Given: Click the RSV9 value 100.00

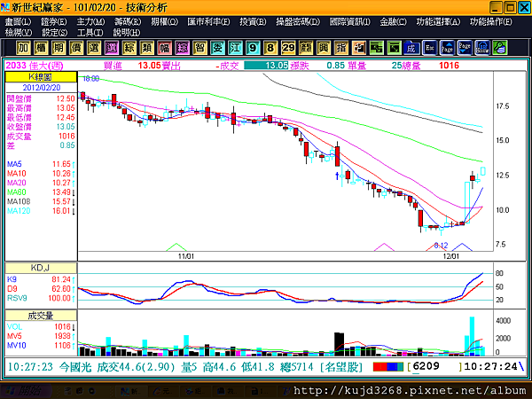Looking at the screenshot, I should tap(59, 298).
